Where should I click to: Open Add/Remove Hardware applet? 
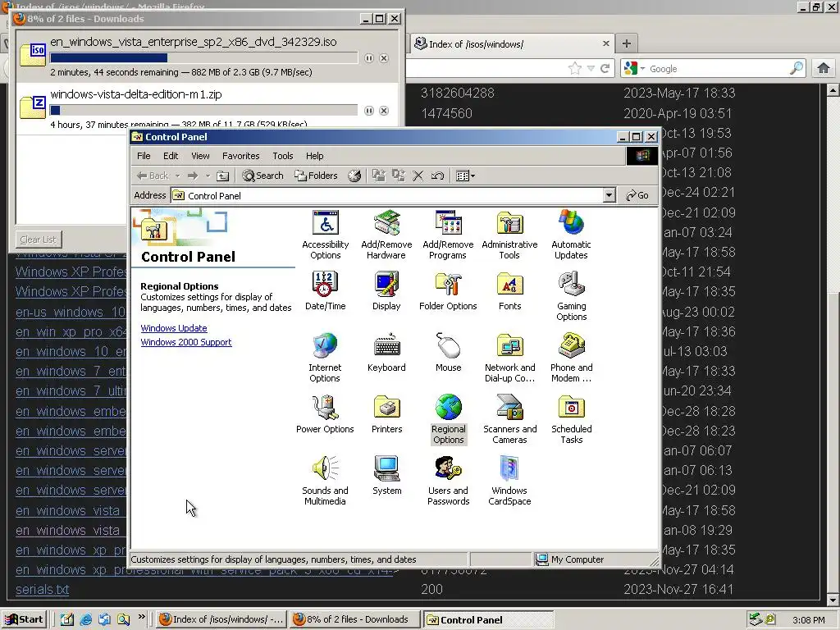[x=386, y=235]
